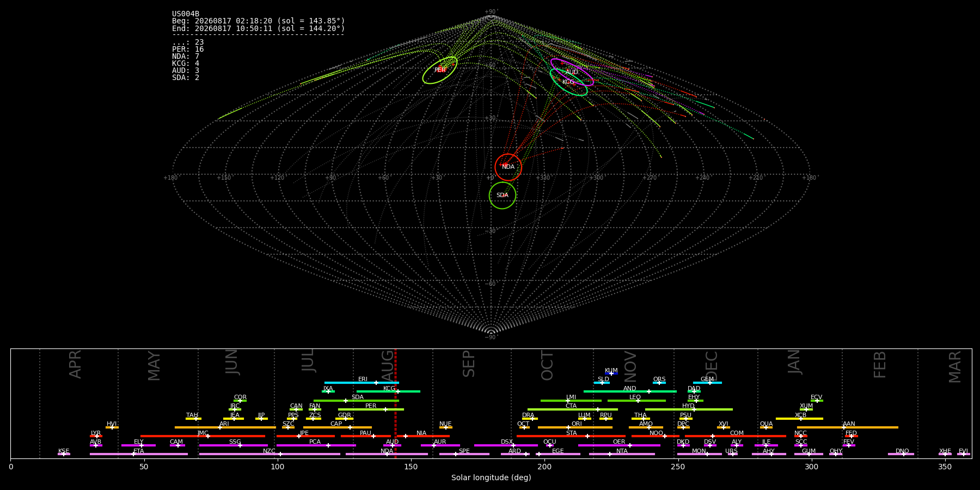980x490 pixels.
Task: Select the green SDA radiant circle
Action: pos(503,195)
